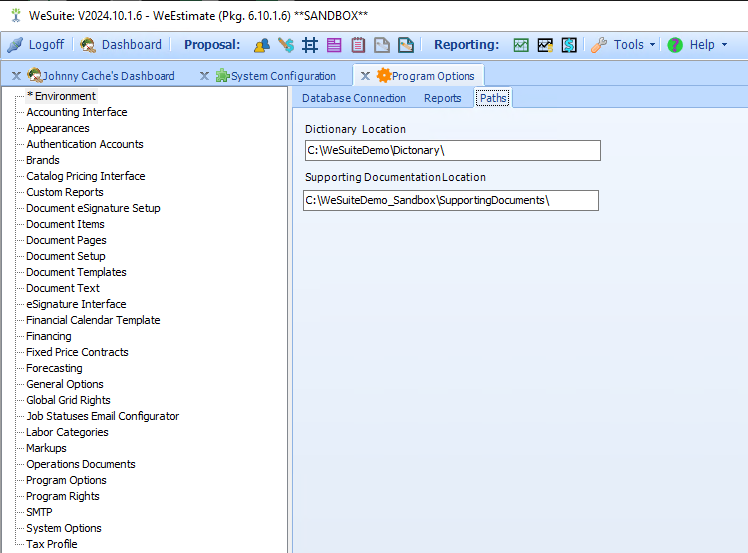Click the Logoff text in the toolbar

pyautogui.click(x=46, y=45)
